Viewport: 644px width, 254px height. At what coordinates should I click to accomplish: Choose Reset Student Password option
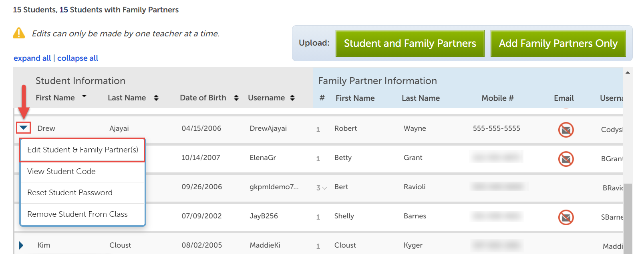pos(70,193)
